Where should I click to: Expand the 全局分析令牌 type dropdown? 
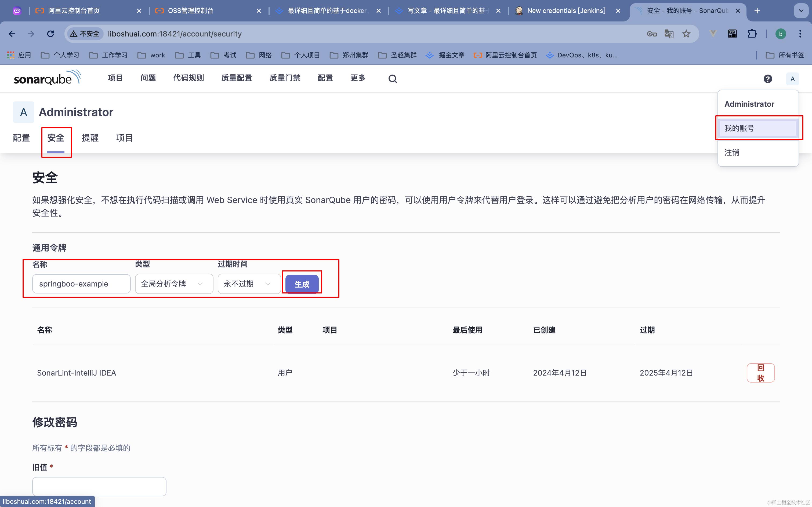[174, 284]
